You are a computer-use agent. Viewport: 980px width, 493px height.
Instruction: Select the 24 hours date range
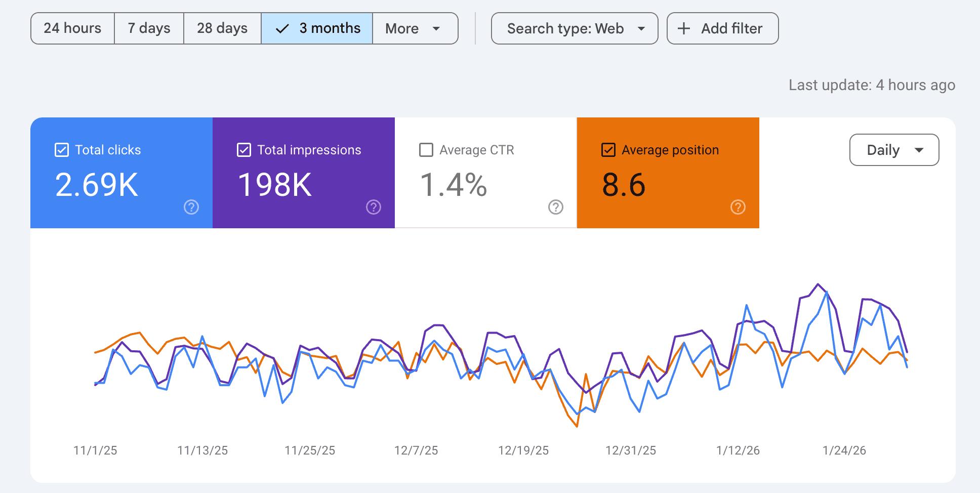point(72,28)
